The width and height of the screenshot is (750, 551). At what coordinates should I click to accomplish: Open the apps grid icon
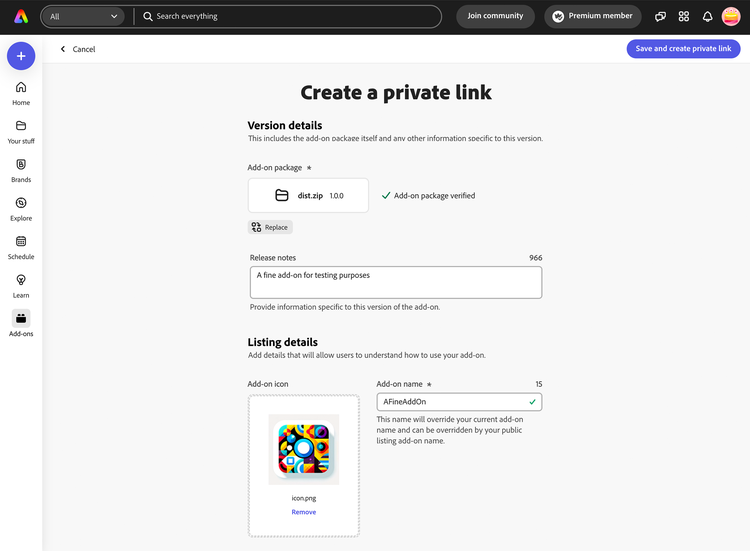(x=684, y=16)
